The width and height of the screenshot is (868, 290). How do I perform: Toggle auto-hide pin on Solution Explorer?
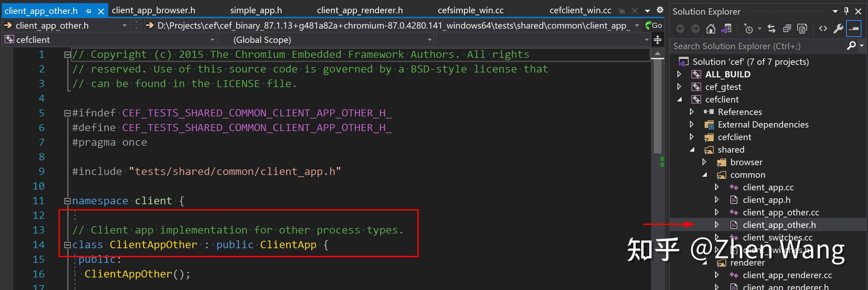coord(846,11)
